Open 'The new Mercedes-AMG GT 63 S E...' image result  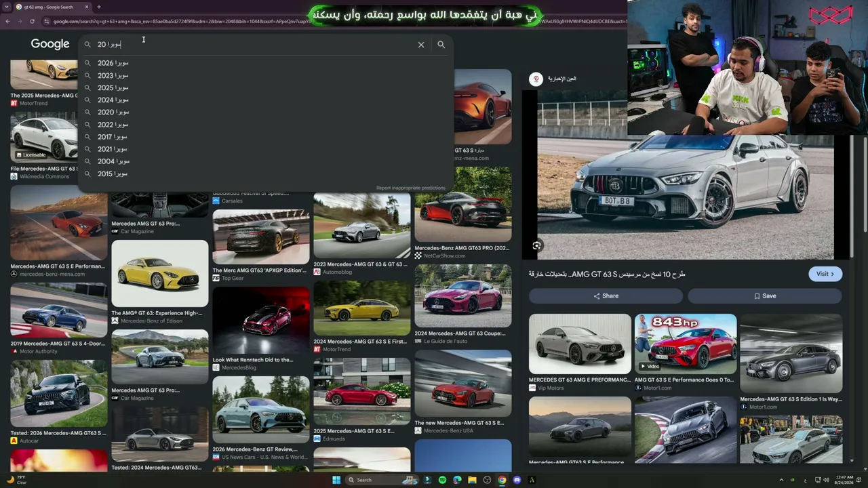click(x=463, y=384)
